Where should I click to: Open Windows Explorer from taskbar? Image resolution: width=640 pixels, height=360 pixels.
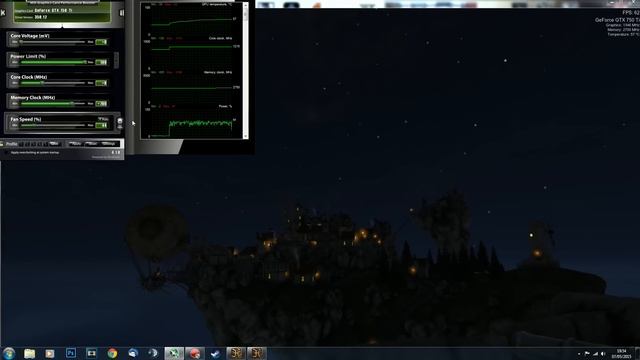(x=29, y=353)
